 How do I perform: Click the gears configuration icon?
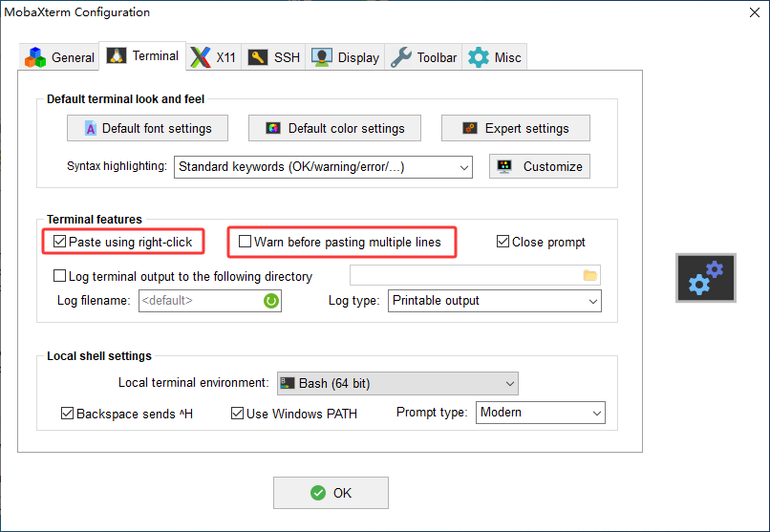point(706,278)
